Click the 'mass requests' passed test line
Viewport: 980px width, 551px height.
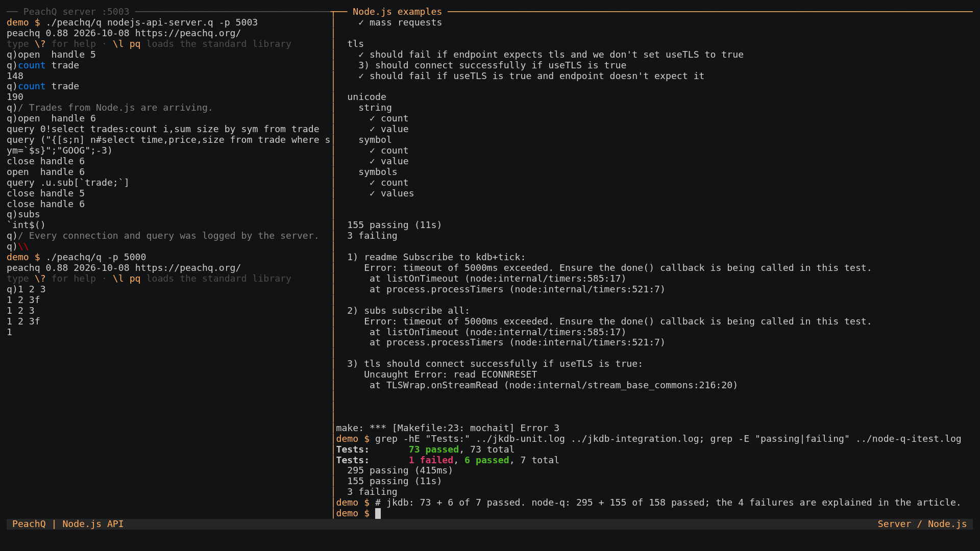click(400, 22)
